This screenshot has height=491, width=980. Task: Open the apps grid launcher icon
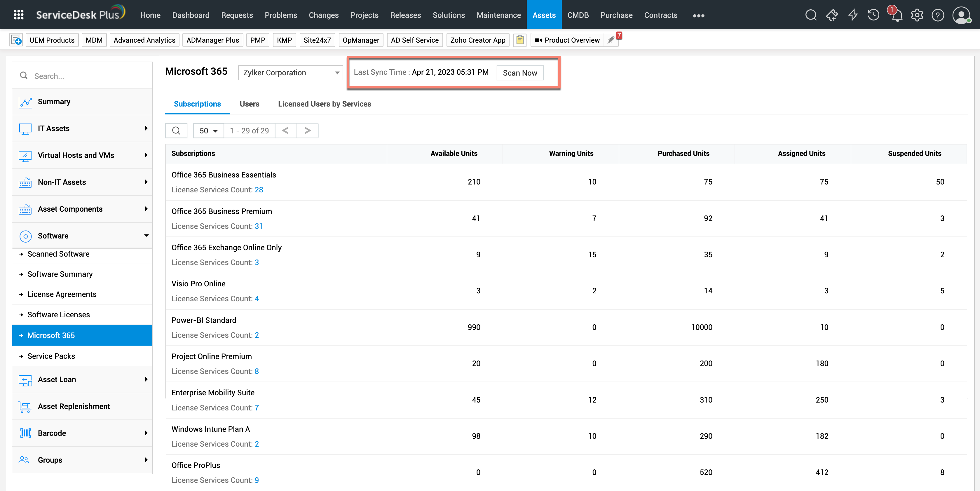[18, 15]
